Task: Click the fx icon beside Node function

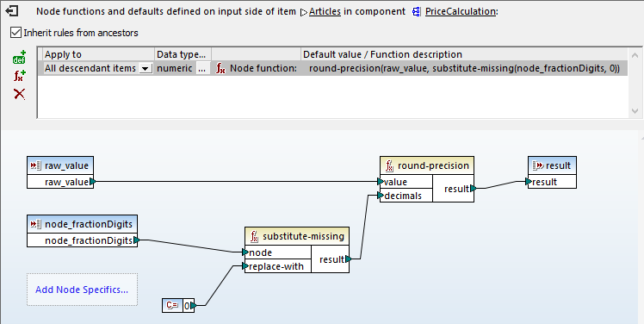Action: pos(220,69)
